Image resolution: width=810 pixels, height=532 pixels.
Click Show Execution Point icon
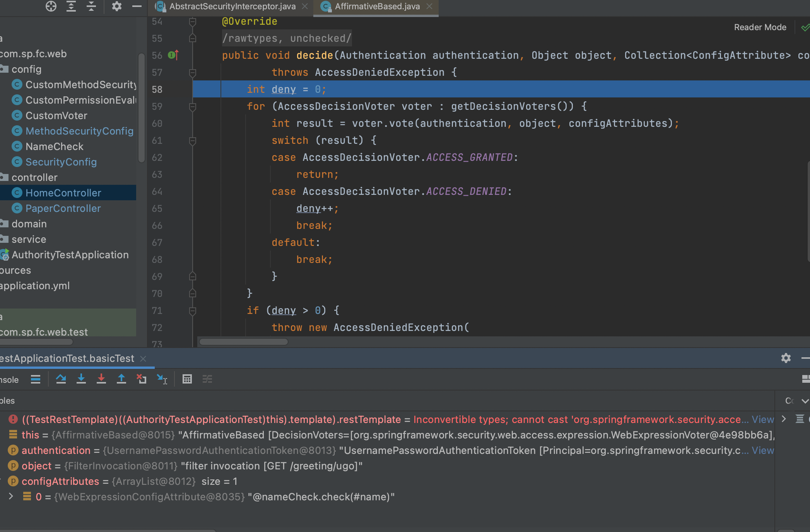(36, 379)
